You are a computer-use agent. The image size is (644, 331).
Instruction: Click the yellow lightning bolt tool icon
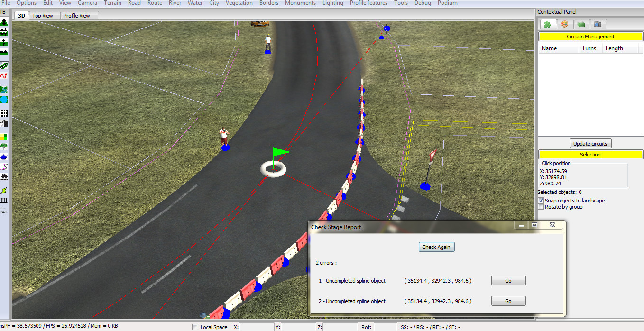4,190
